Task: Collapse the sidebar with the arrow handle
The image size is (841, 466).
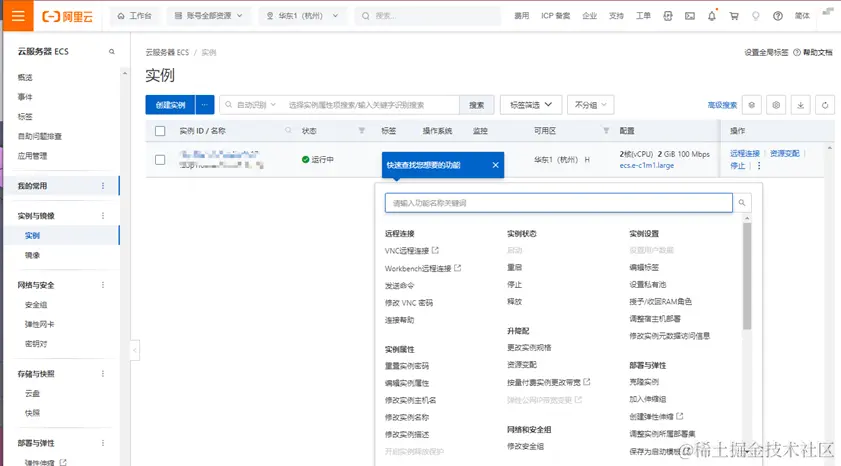Action: click(x=135, y=350)
